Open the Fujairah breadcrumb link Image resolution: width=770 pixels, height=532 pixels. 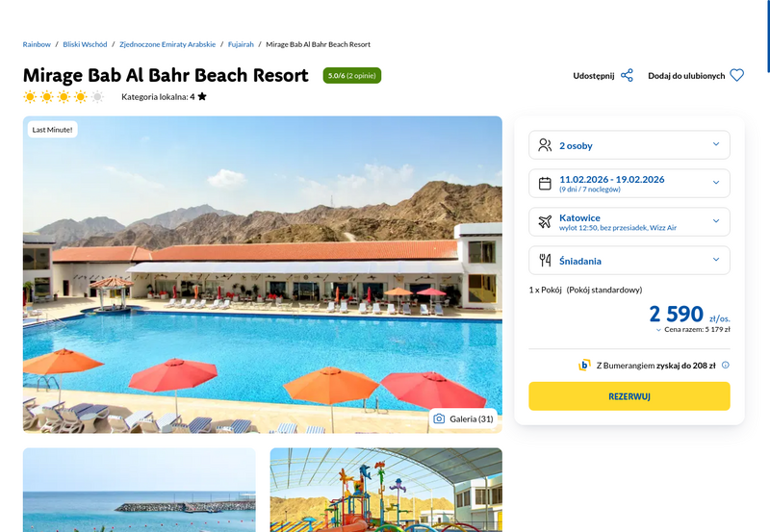click(241, 44)
